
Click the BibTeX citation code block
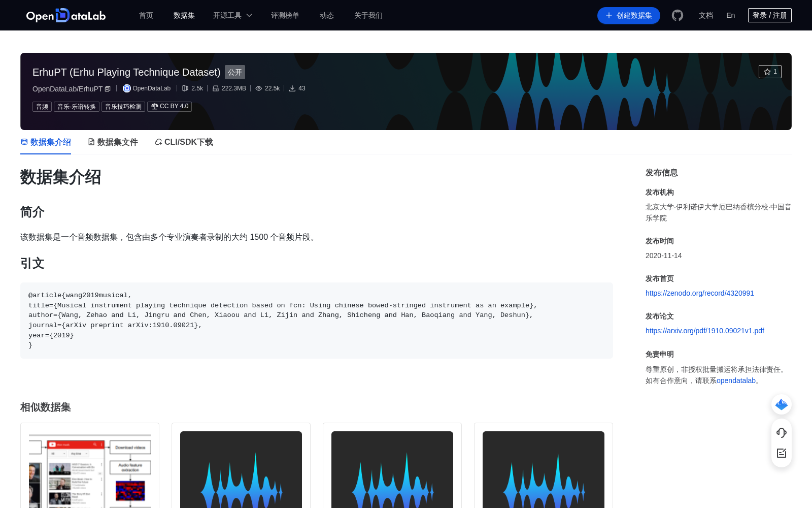(x=317, y=321)
